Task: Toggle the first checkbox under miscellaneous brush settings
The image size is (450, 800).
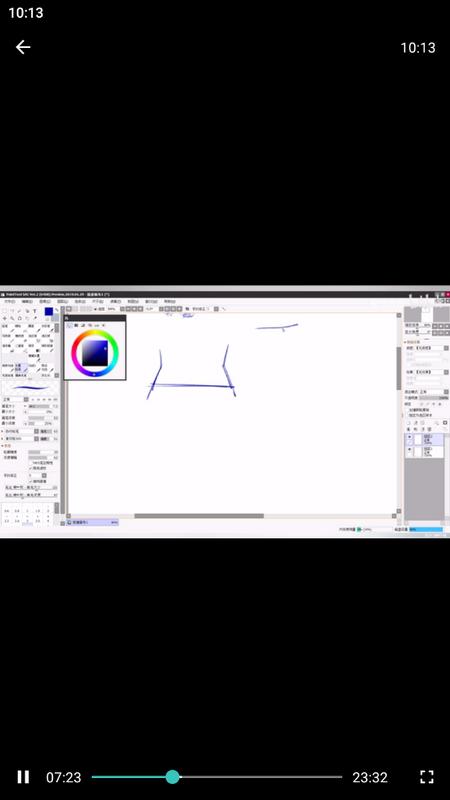Action: (31, 463)
